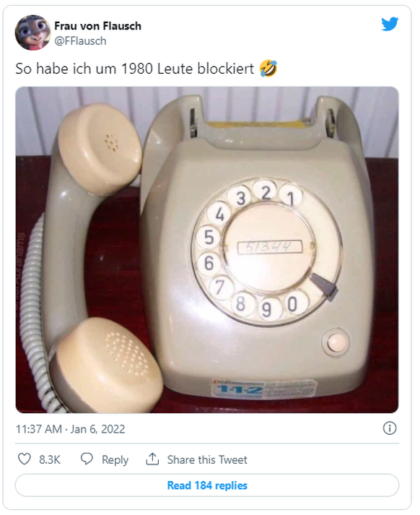Click the 51344 number label on dial
This screenshot has height=515, width=420.
tap(269, 247)
